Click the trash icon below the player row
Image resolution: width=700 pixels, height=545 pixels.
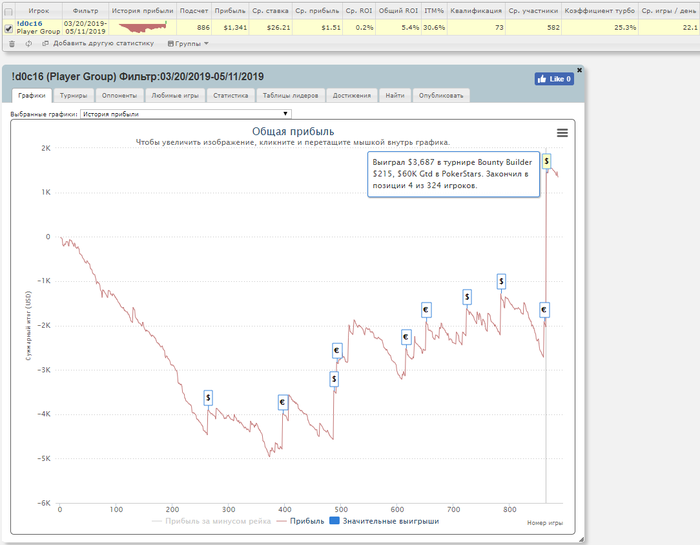pyautogui.click(x=12, y=44)
